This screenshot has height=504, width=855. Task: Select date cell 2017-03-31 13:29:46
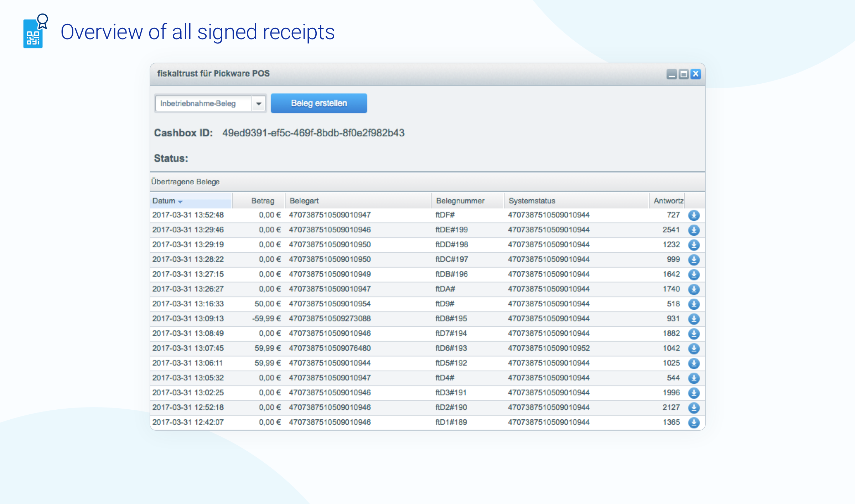pyautogui.click(x=188, y=230)
